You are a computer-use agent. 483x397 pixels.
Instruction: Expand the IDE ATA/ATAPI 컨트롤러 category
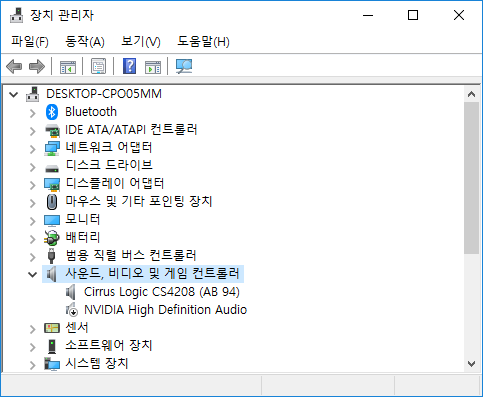click(x=32, y=131)
